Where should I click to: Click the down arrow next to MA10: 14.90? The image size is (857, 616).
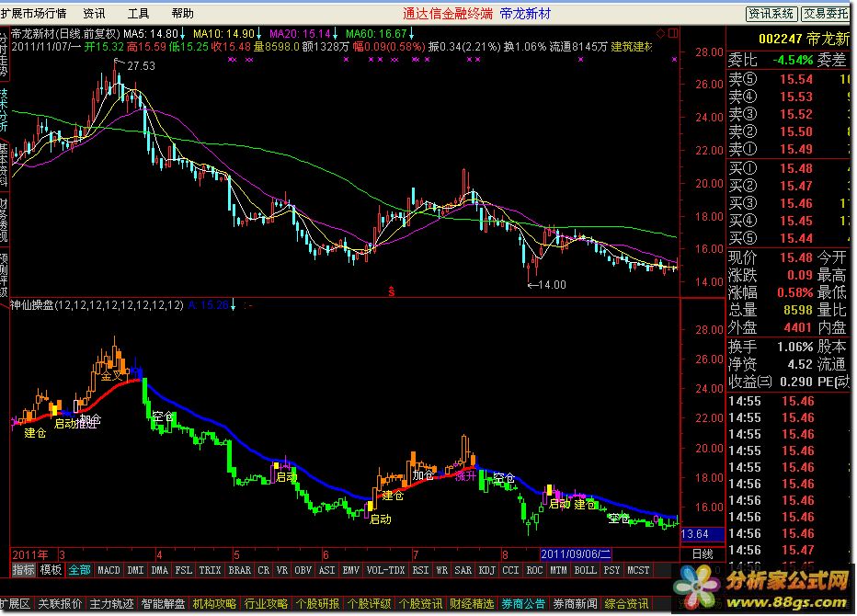[x=259, y=34]
